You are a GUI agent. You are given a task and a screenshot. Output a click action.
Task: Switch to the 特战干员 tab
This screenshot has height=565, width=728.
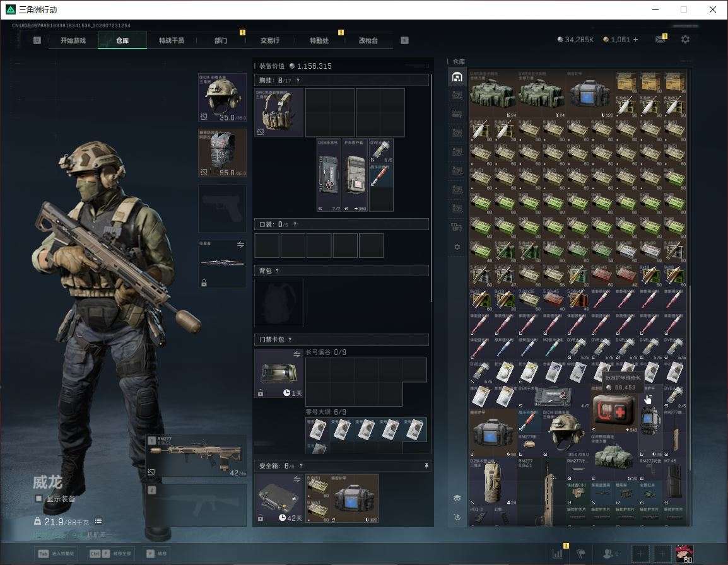pos(172,40)
